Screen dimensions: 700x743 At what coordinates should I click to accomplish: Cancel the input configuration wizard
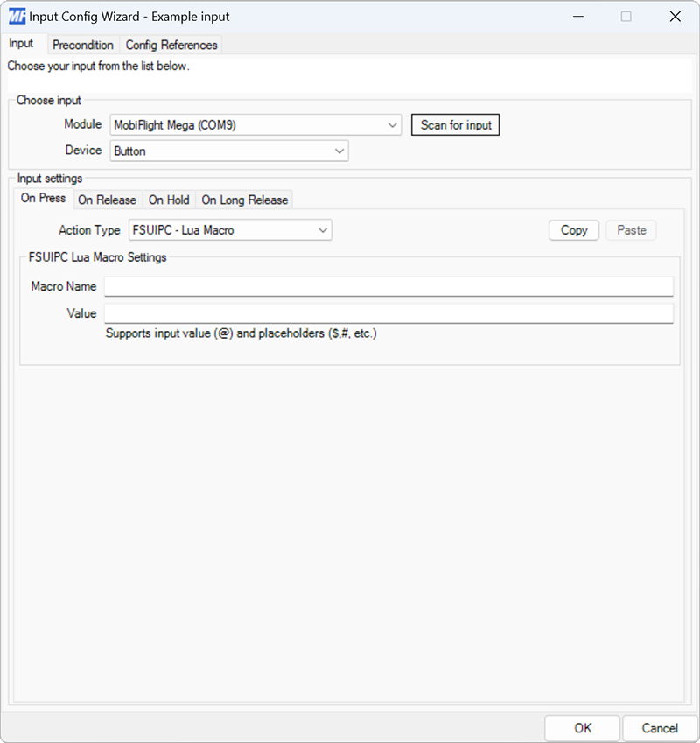pos(660,727)
